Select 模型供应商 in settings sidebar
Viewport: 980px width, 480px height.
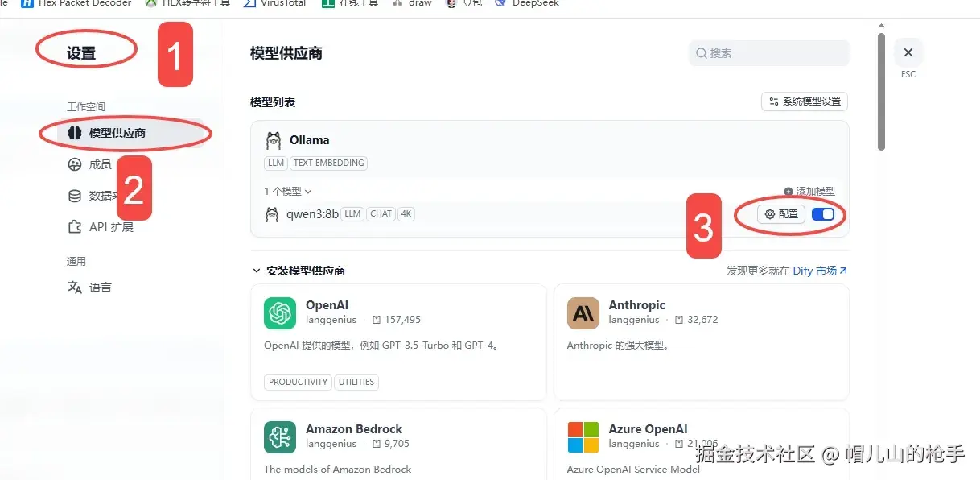click(130, 133)
